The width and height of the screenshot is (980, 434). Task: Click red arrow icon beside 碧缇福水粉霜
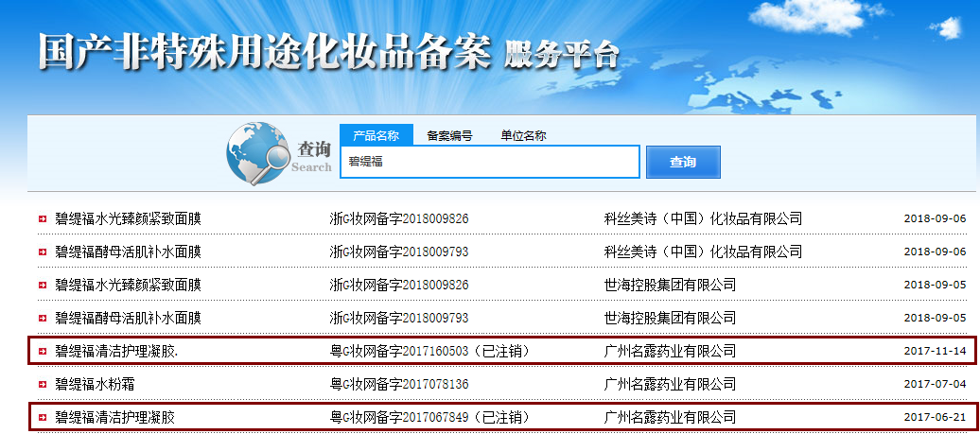[42, 384]
